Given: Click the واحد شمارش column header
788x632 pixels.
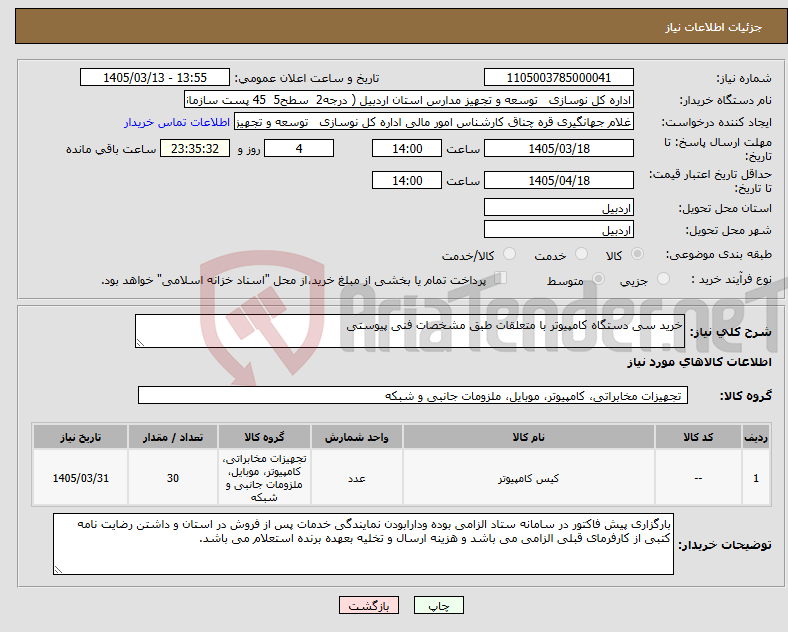Looking at the screenshot, I should point(356,437).
